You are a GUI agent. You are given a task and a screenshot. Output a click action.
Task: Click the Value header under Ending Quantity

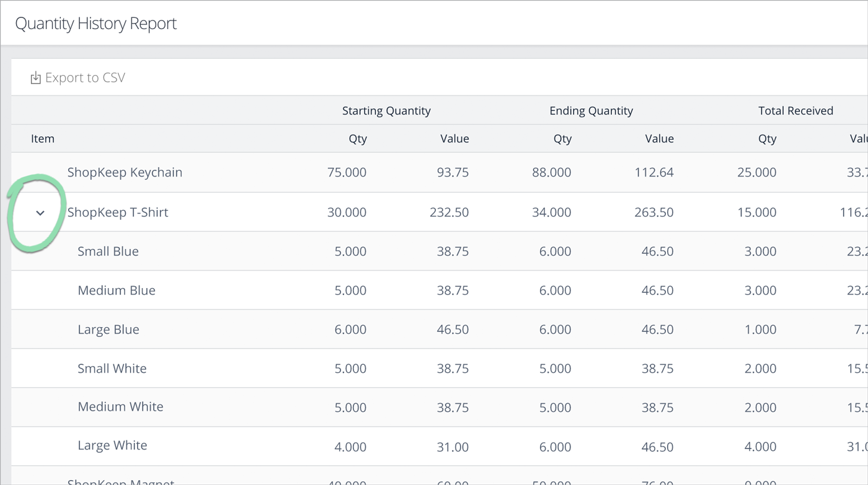click(659, 139)
